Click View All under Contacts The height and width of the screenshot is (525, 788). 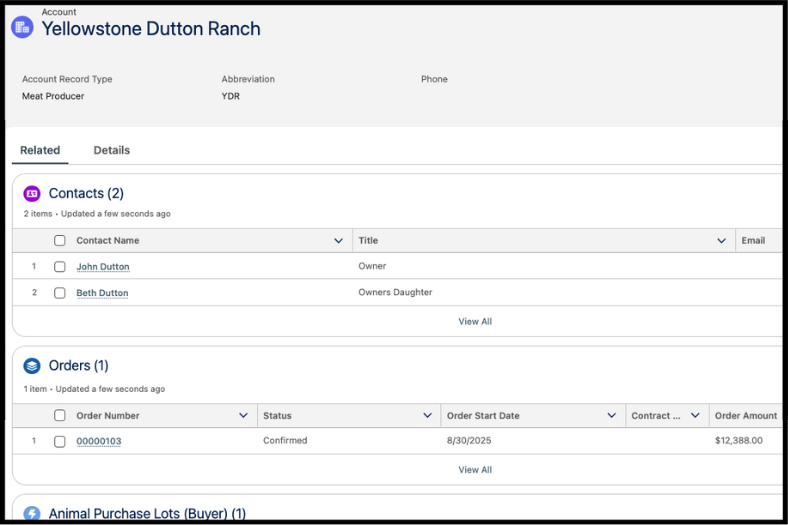(x=475, y=322)
